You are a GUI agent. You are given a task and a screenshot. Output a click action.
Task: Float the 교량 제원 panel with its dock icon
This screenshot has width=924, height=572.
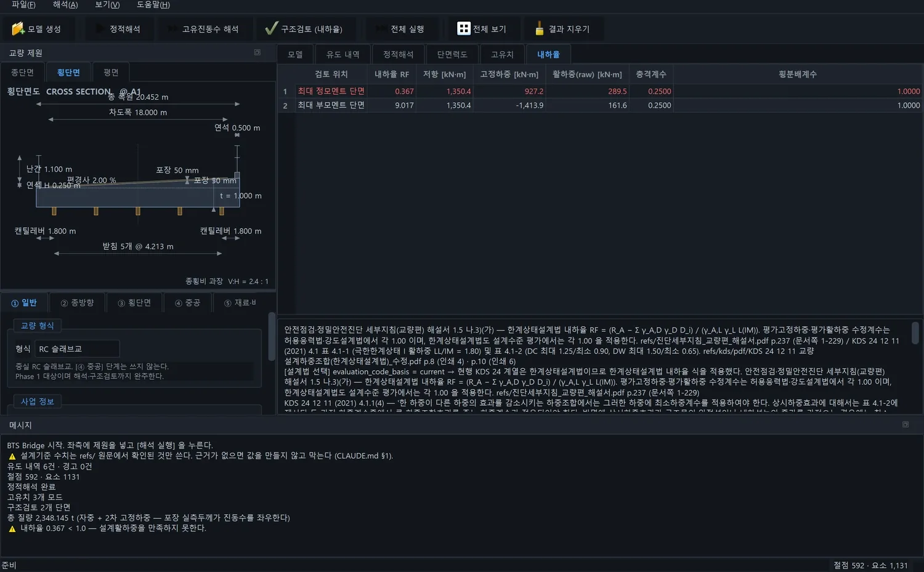[x=257, y=53]
